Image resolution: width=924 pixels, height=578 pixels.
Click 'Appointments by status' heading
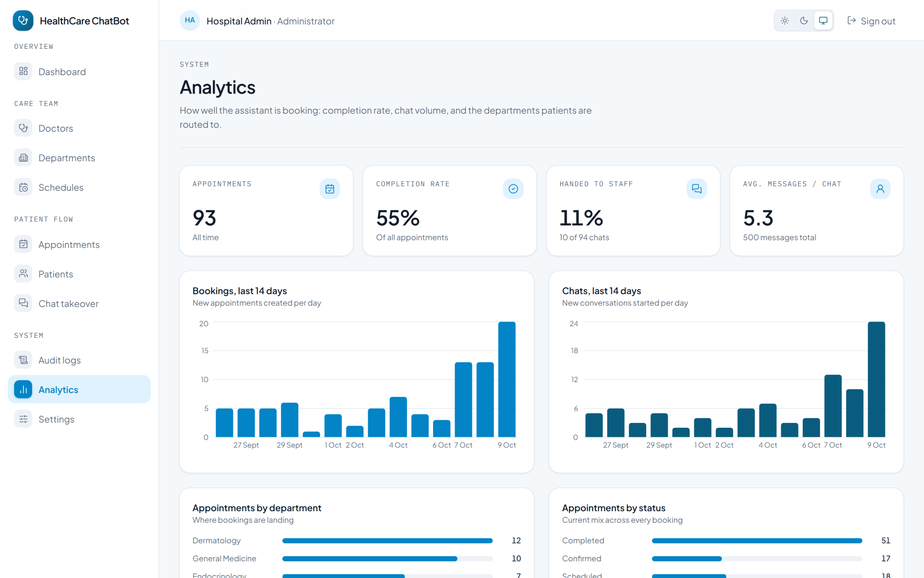614,508
